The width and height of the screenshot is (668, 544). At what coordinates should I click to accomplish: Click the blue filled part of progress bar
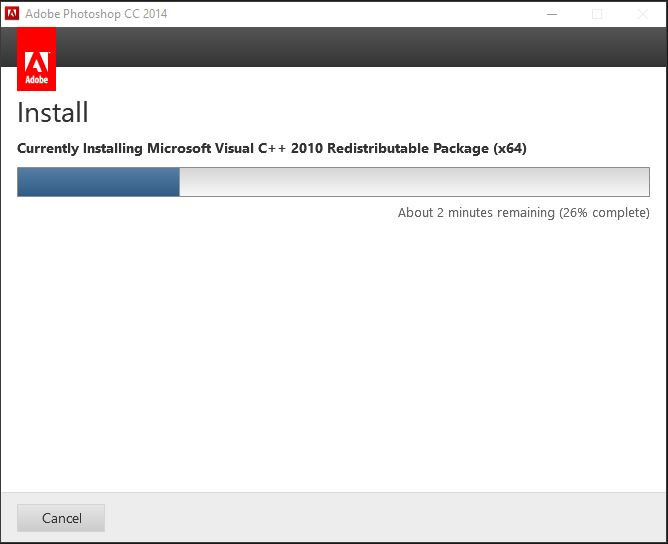98,182
